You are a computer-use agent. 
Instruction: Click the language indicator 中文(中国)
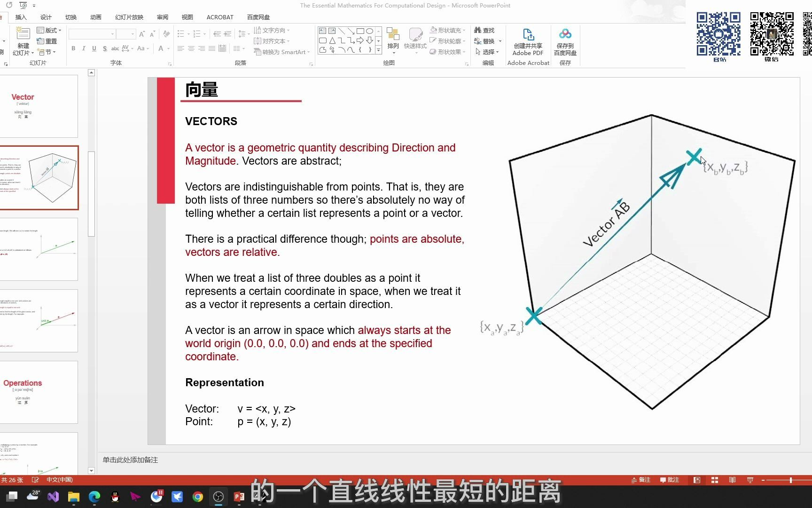(60, 480)
